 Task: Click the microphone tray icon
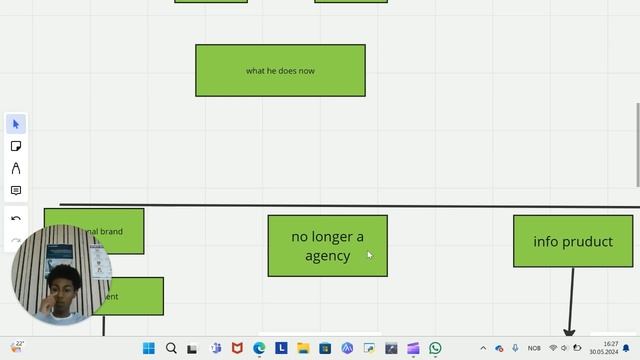(515, 348)
